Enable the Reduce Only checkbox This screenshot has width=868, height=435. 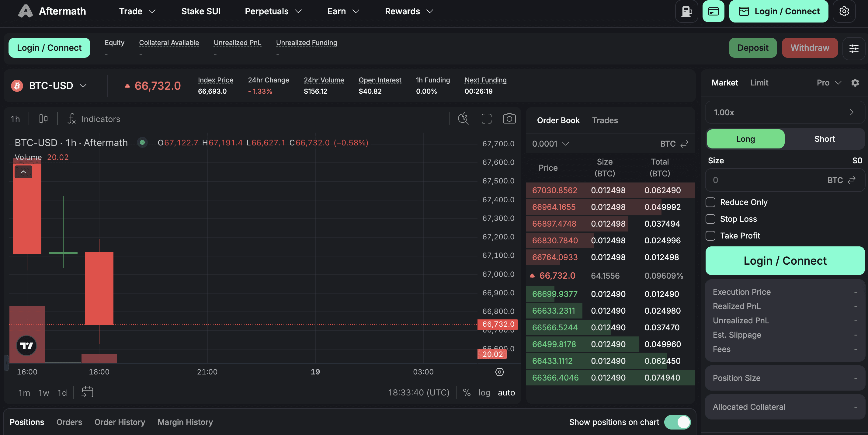point(710,202)
